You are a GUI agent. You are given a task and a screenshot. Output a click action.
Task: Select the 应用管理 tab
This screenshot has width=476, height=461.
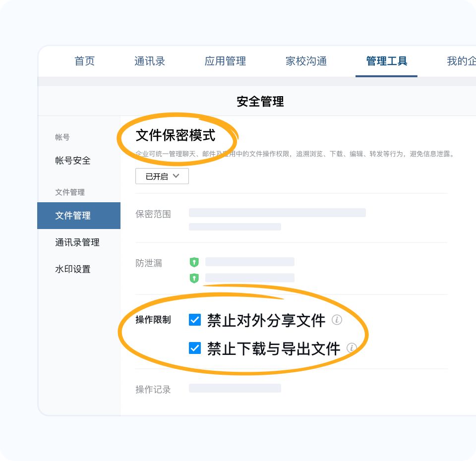(x=226, y=61)
